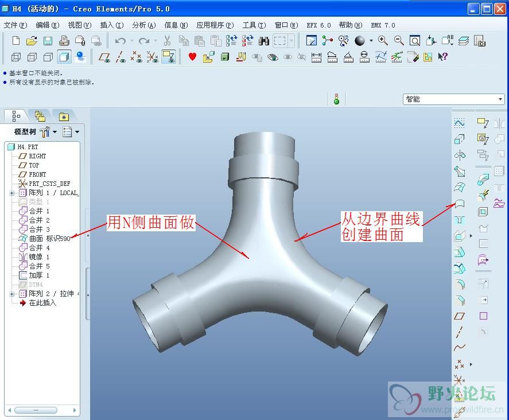This screenshot has width=509, height=420.
Task: Create a new file with the New icon
Action: click(x=15, y=41)
